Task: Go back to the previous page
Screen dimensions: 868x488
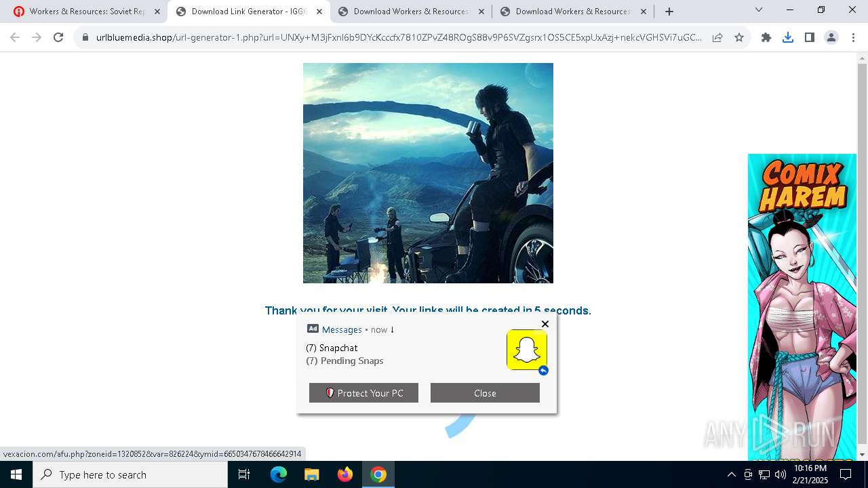Action: (x=15, y=38)
